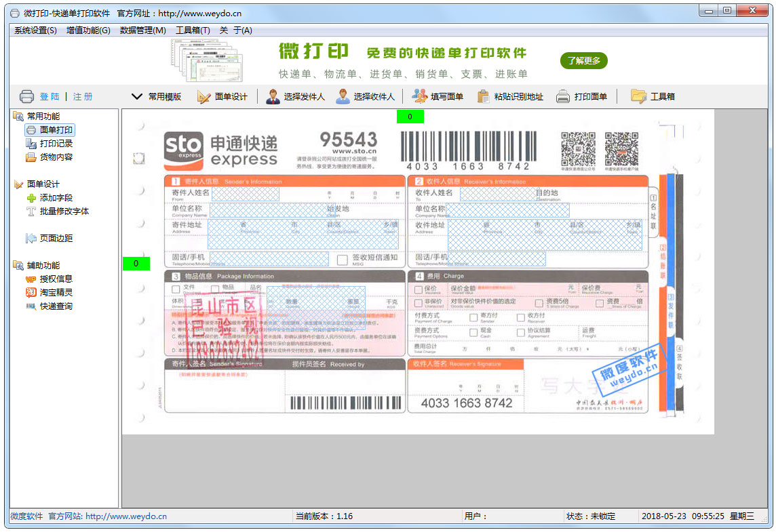Open the 工具箱 folder icon
Image resolution: width=776 pixels, height=532 pixels.
pos(638,97)
